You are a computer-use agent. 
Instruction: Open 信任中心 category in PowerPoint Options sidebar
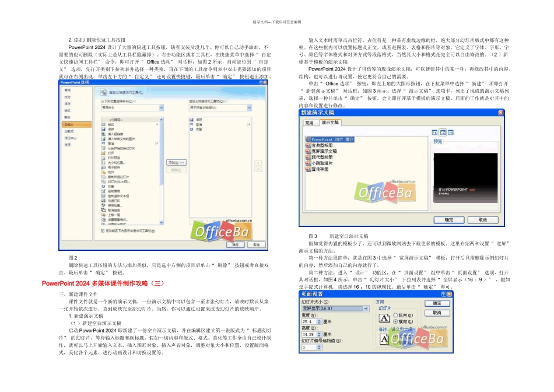tap(70, 138)
